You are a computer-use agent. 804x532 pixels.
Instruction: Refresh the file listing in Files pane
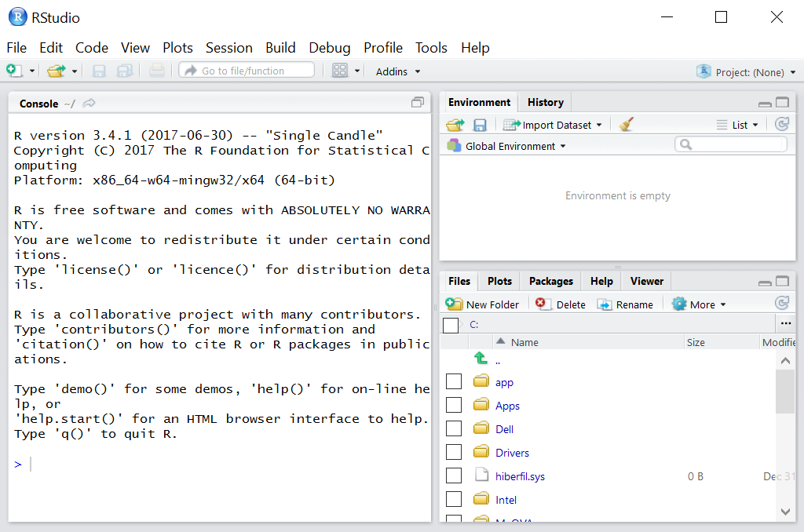click(x=782, y=304)
